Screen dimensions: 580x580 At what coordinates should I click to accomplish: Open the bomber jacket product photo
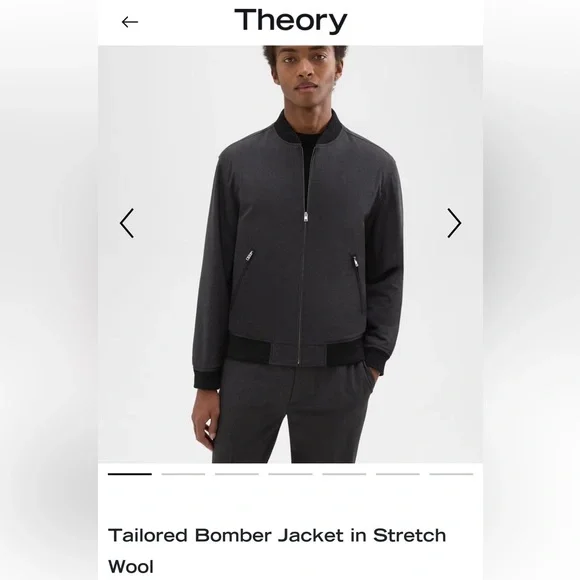click(290, 254)
